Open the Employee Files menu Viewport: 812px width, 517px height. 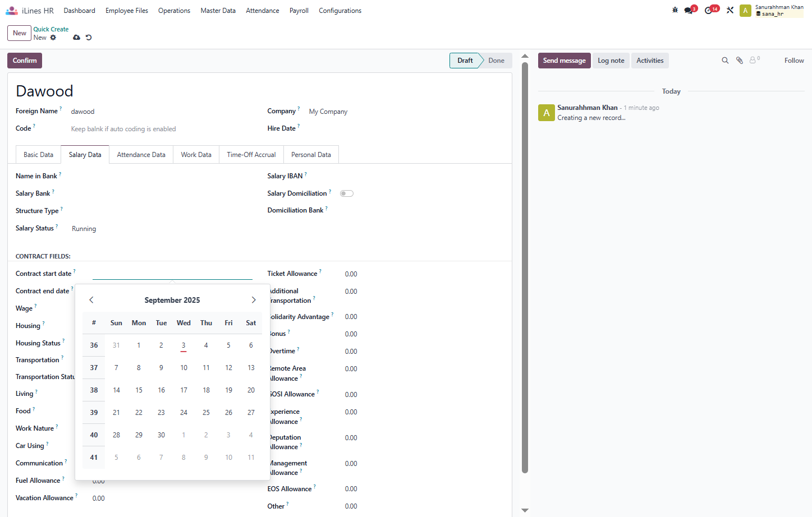[127, 11]
